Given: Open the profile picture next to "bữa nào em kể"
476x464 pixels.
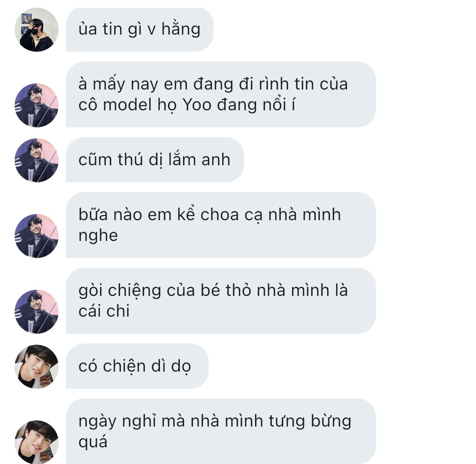Looking at the screenshot, I should click(37, 236).
